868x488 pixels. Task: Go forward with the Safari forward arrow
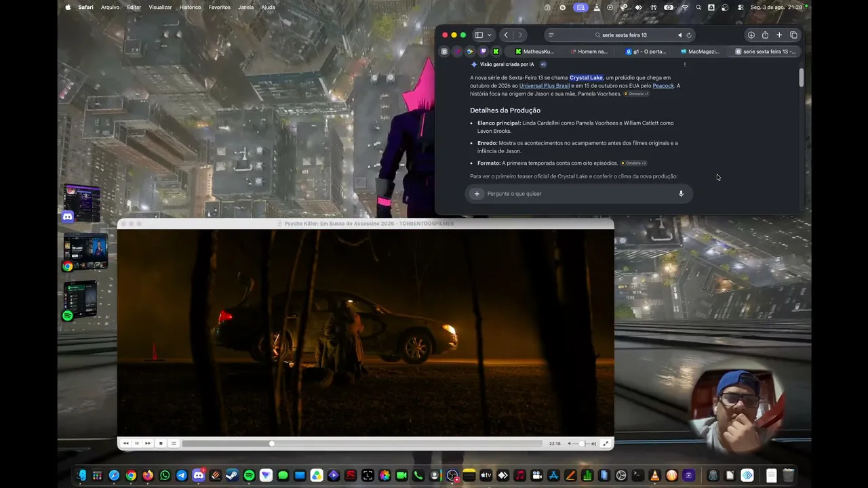tap(520, 35)
